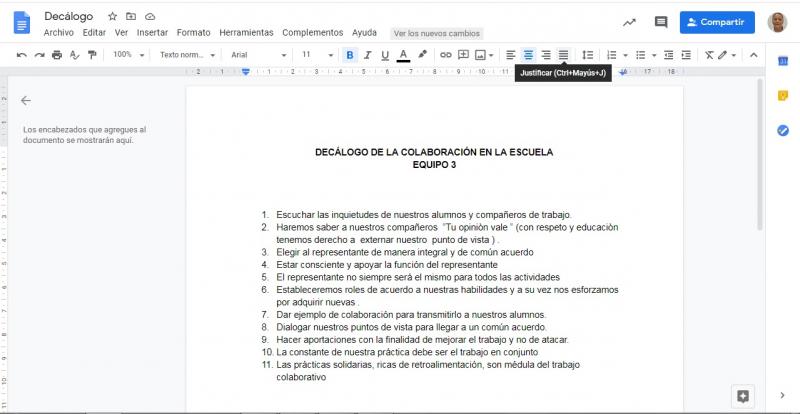Screen dimensions: 800x414
Task: Move document with the folder icon
Action: tap(131, 16)
